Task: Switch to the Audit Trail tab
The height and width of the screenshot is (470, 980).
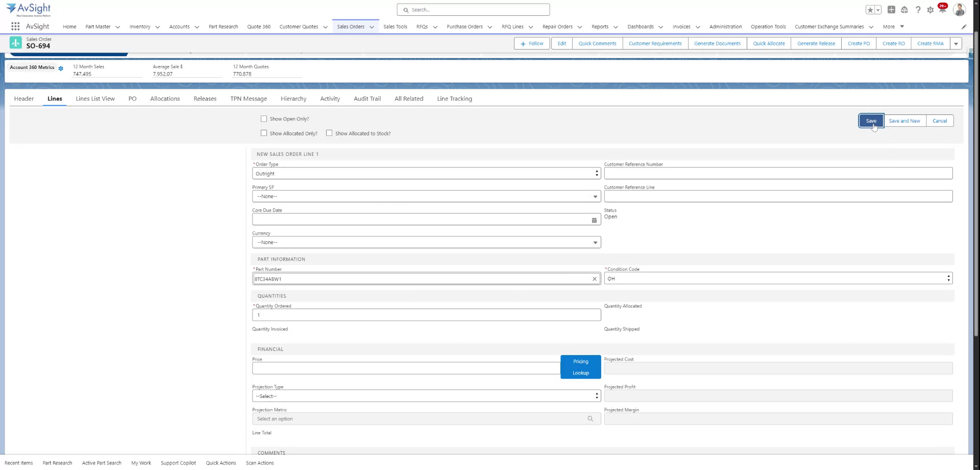Action: (x=366, y=99)
